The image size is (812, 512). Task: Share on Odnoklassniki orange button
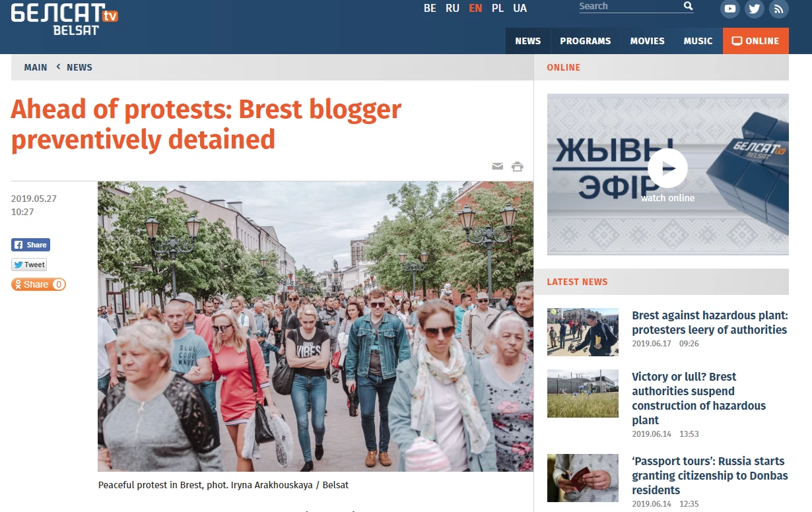38,284
